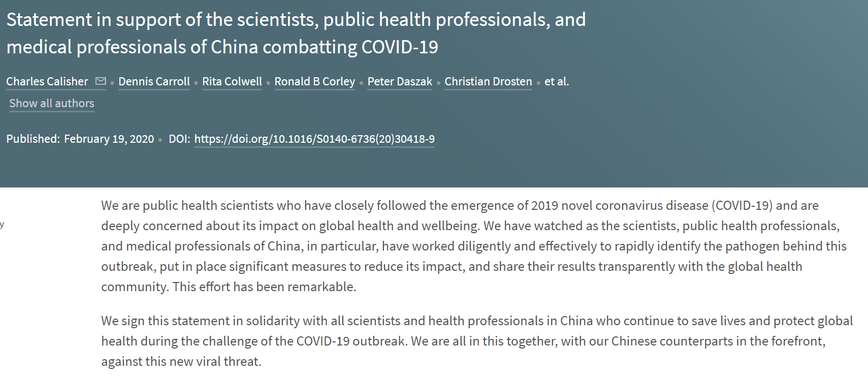868x376 pixels.
Task: Click "COVID-19" in the title's second line
Action: pyautogui.click(x=400, y=47)
